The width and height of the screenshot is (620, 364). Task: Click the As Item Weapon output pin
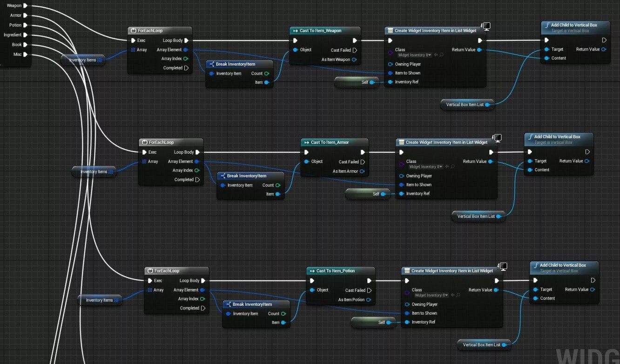click(354, 60)
